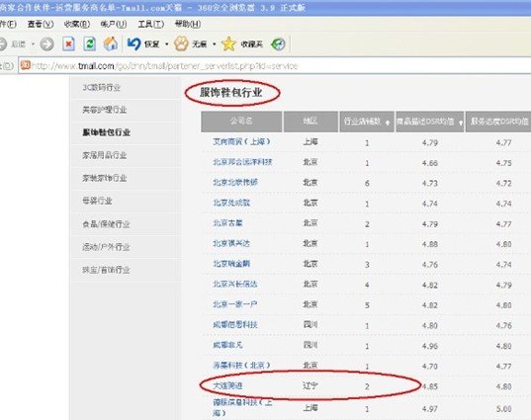Select 服饰鞋包行业 in the sidebar
This screenshot has width=531, height=420.
point(107,132)
